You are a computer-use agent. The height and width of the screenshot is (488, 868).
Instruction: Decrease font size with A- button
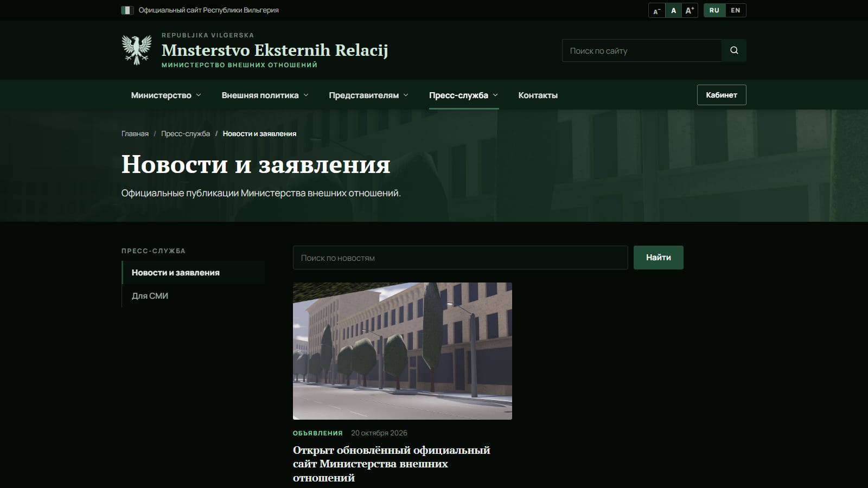[656, 10]
